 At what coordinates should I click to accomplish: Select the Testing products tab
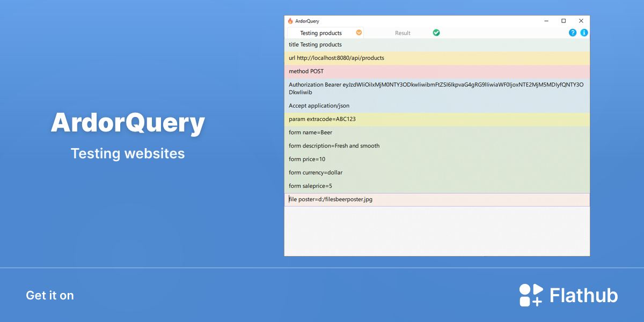tap(321, 33)
